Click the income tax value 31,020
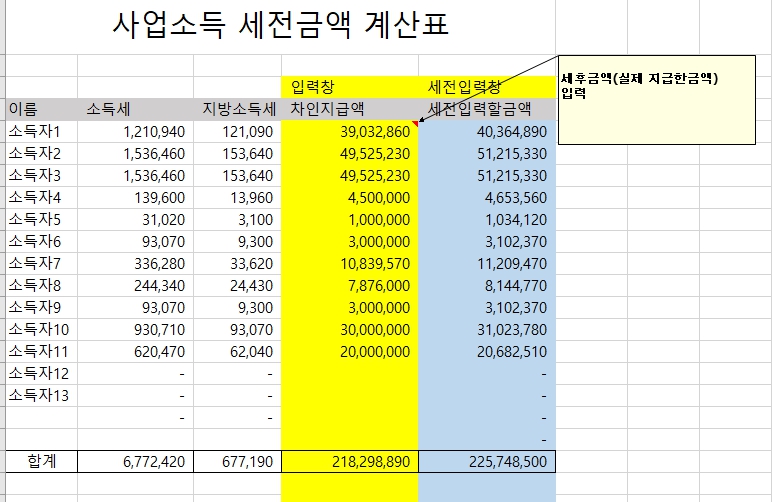This screenshot has height=502, width=772. [x=135, y=220]
